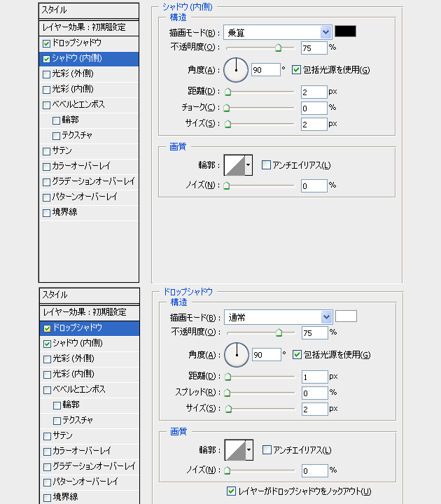Uncheck シャドウ(内側) checkbox in the upper style list
Image resolution: width=441 pixels, height=504 pixels.
pyautogui.click(x=47, y=59)
